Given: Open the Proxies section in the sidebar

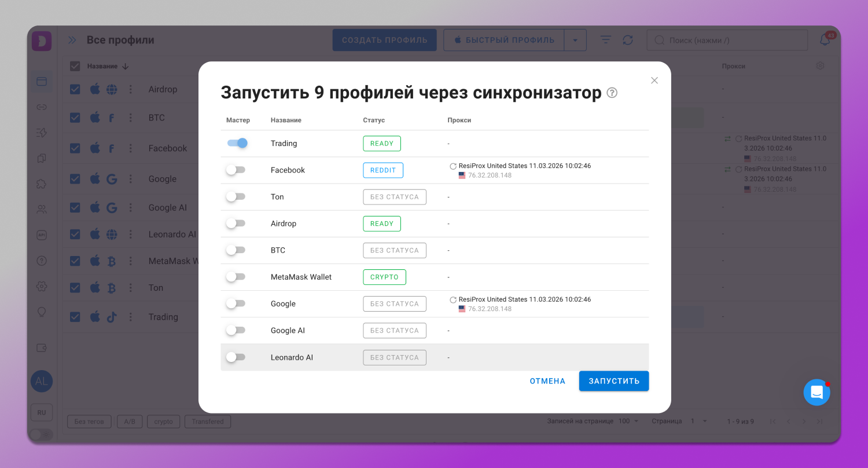Looking at the screenshot, I should [x=41, y=107].
